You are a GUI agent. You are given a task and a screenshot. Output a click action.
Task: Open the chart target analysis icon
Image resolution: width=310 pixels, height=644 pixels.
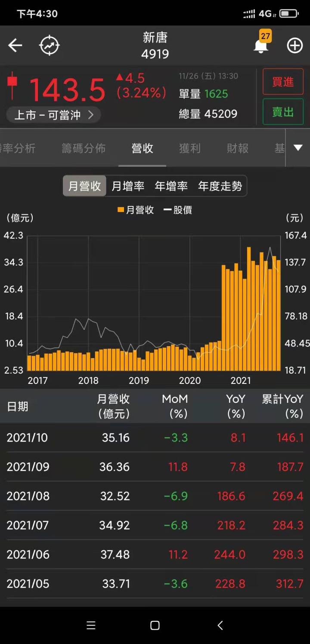(50, 45)
